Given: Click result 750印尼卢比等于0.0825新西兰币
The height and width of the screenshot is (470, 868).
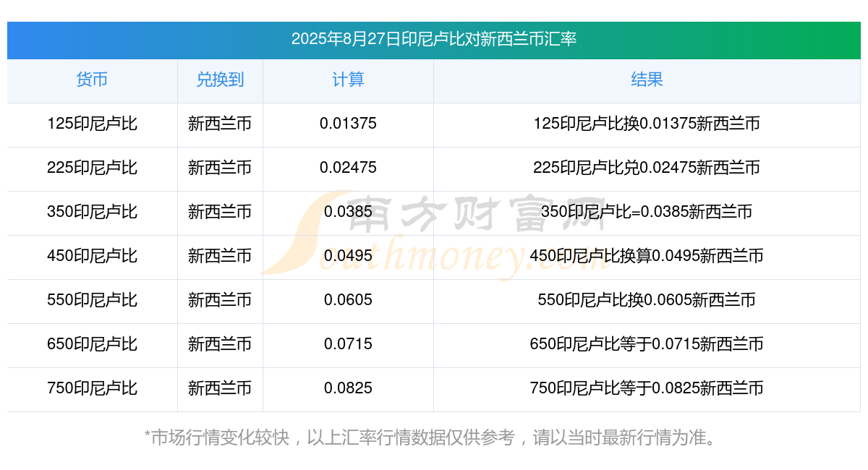Looking at the screenshot, I should tap(647, 388).
